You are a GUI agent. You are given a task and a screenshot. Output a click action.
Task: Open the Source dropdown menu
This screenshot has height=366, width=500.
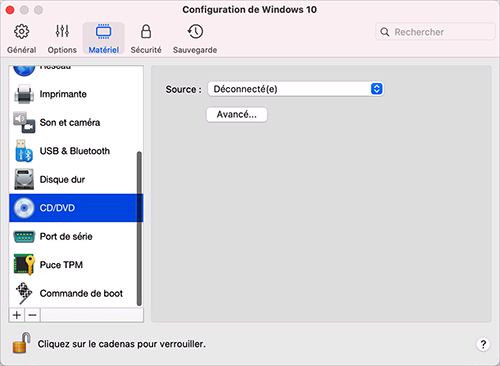[296, 89]
